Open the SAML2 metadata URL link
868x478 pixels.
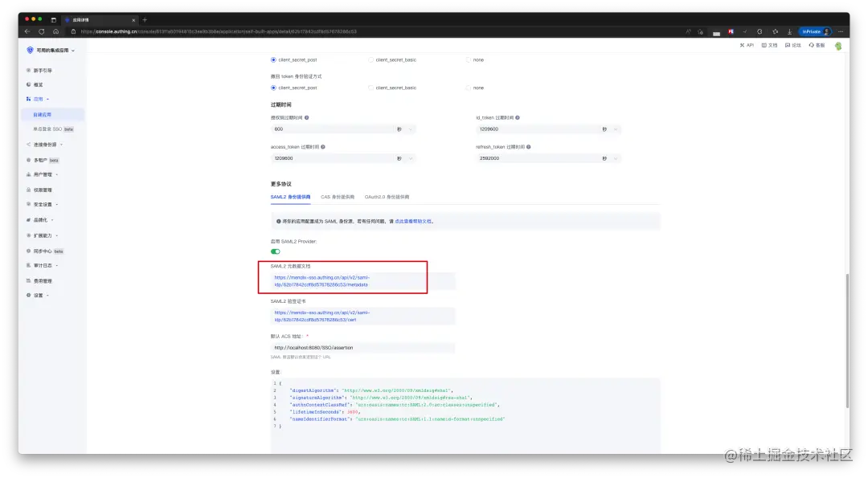(322, 281)
